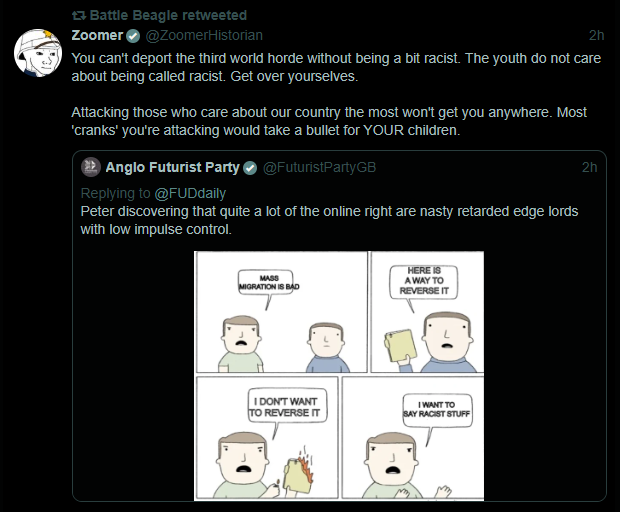Click the bottom-right "I want to say" comic panel
The width and height of the screenshot is (620, 512).
413,437
